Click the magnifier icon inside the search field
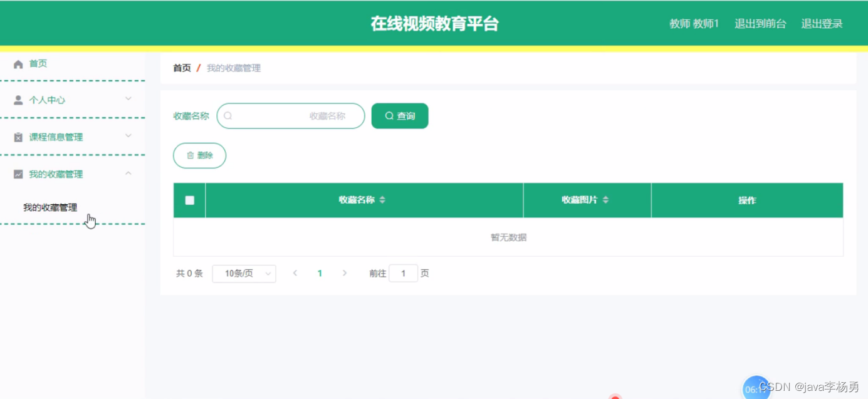The image size is (868, 399). 228,116
